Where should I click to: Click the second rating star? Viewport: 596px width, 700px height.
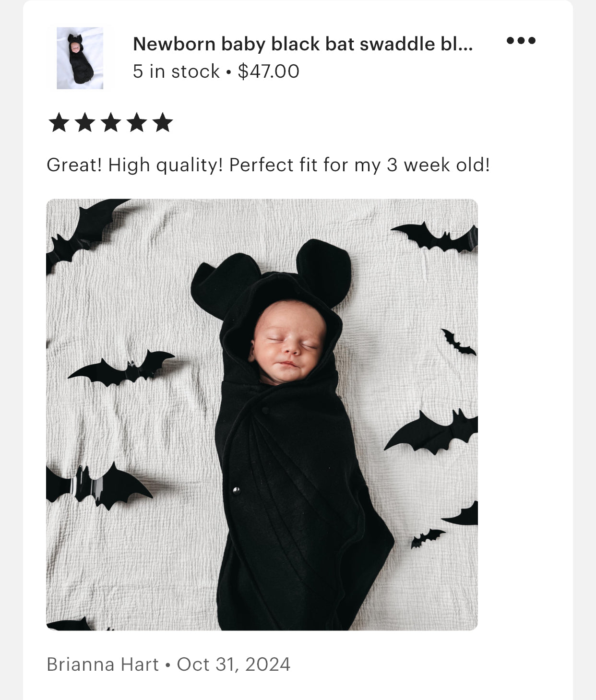tap(85, 123)
